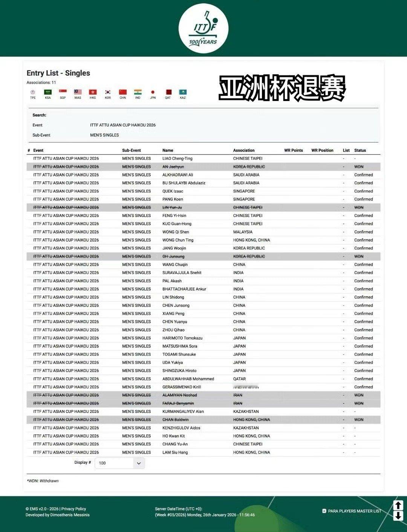
Task: Select the QAT association flag
Action: (x=168, y=92)
